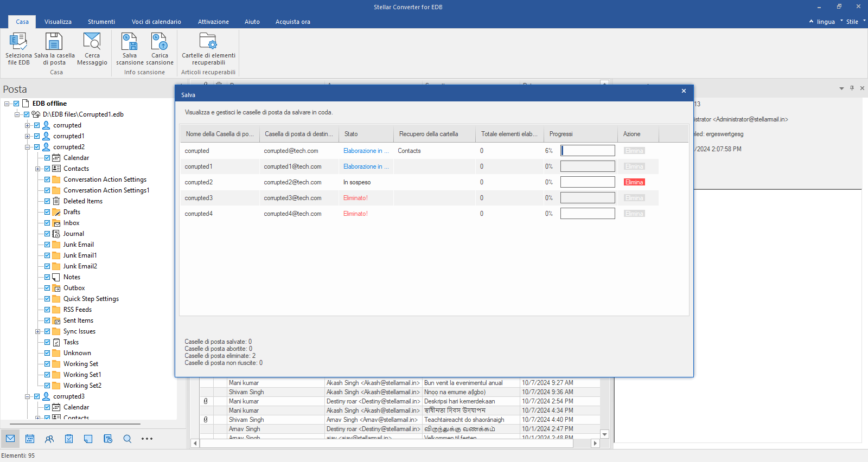868x462 pixels.
Task: Collapse EDB offline root node
Action: (x=7, y=104)
